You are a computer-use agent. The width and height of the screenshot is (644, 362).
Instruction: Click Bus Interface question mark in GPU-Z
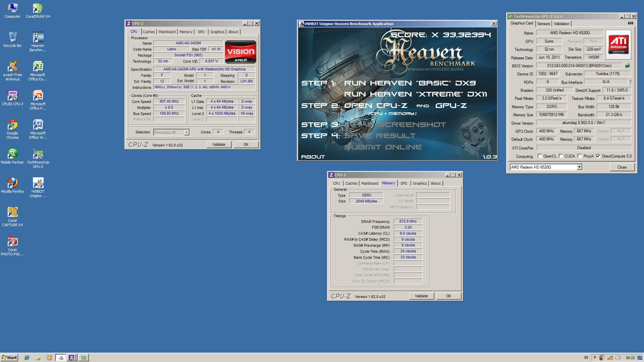tap(630, 82)
